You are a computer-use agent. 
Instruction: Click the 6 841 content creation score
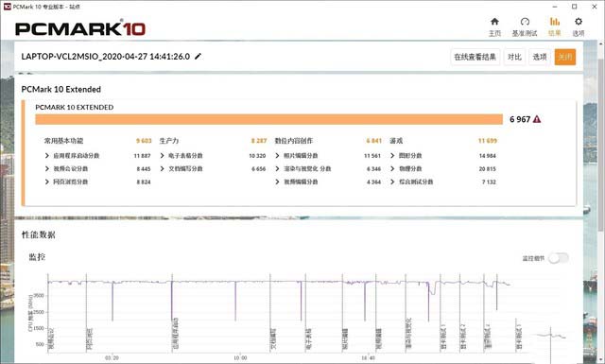point(374,141)
